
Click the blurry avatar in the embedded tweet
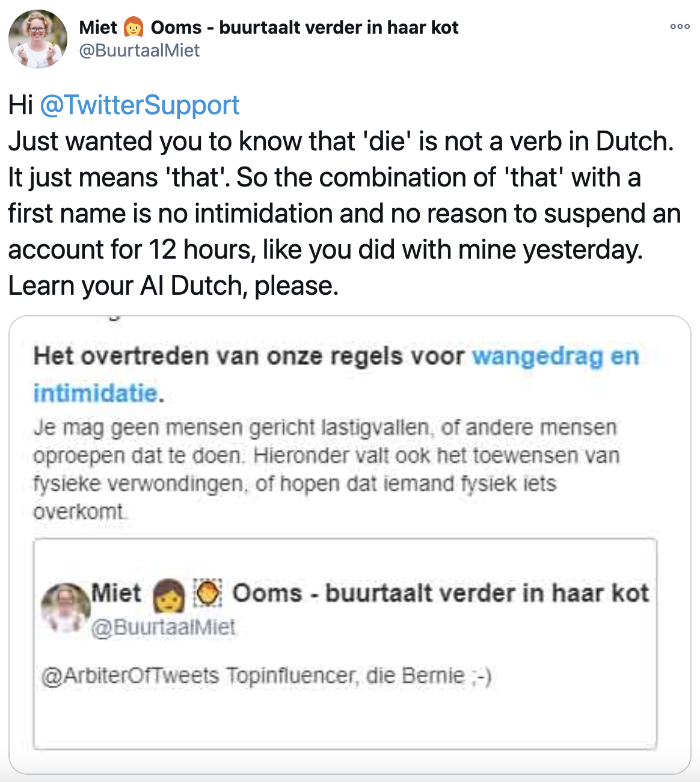click(66, 606)
